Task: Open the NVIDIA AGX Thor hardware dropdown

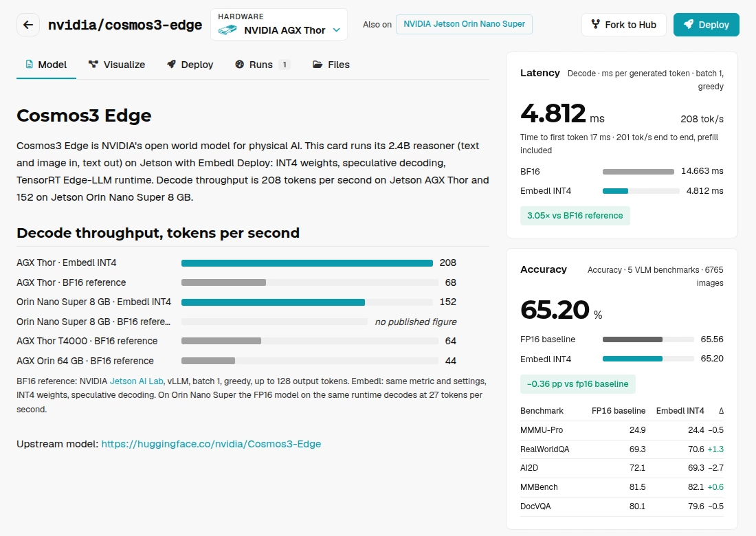Action: [x=278, y=25]
